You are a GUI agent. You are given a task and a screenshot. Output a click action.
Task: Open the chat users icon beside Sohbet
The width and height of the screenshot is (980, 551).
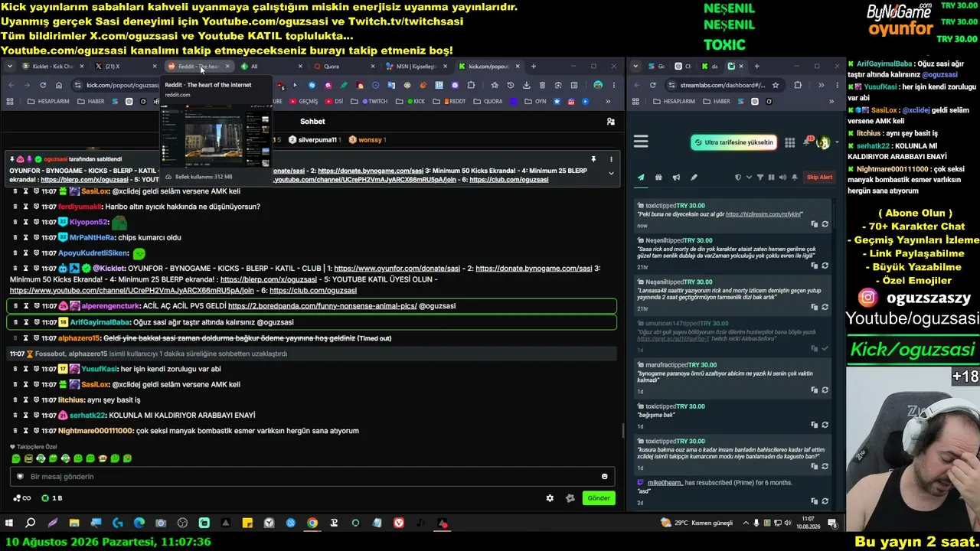[610, 122]
